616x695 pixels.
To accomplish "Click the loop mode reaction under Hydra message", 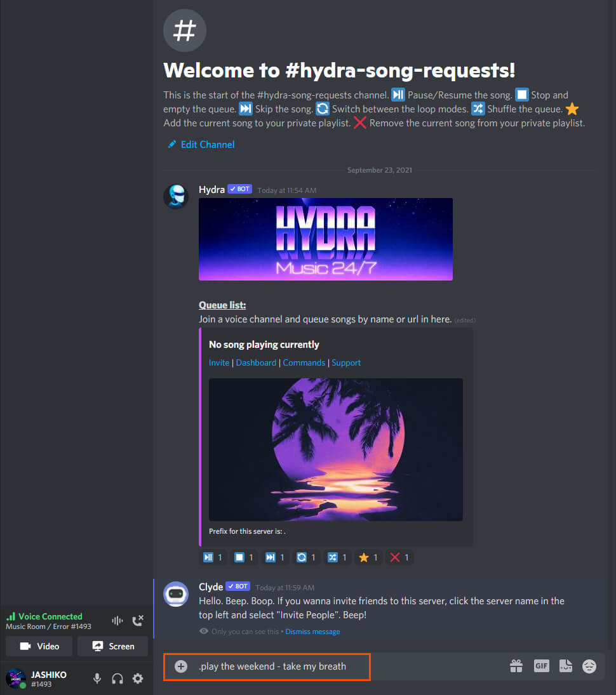I will (306, 558).
